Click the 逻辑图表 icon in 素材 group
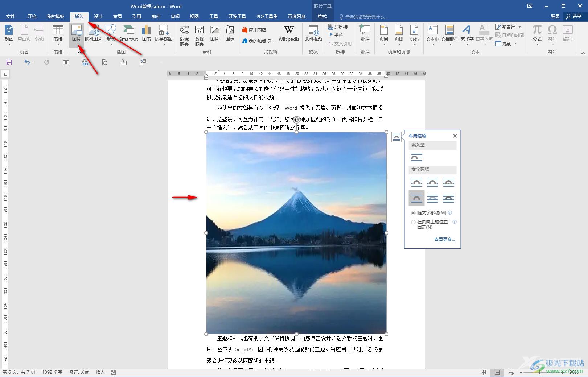The height and width of the screenshot is (377, 588). point(184,36)
